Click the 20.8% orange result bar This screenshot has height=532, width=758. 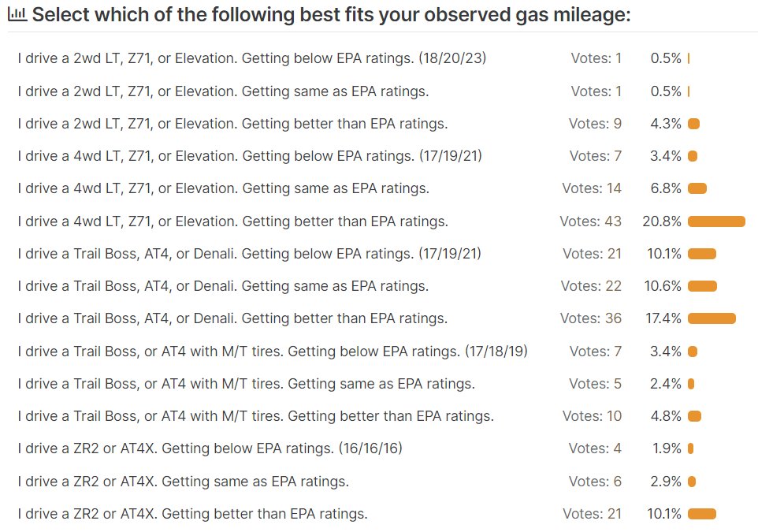click(716, 221)
